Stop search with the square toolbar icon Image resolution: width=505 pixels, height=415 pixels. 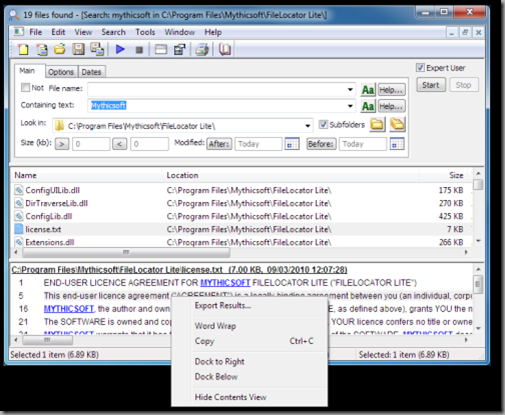coord(139,50)
